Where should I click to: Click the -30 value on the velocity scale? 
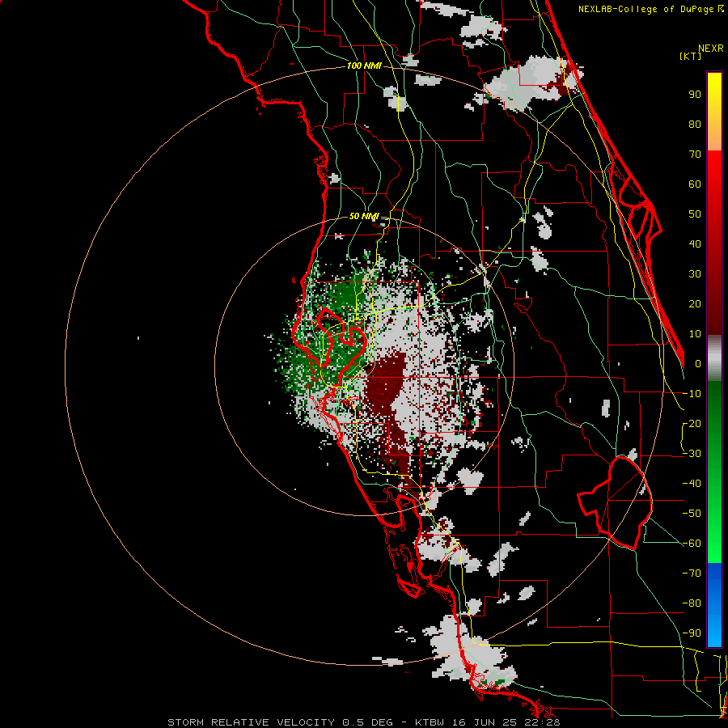(x=692, y=454)
